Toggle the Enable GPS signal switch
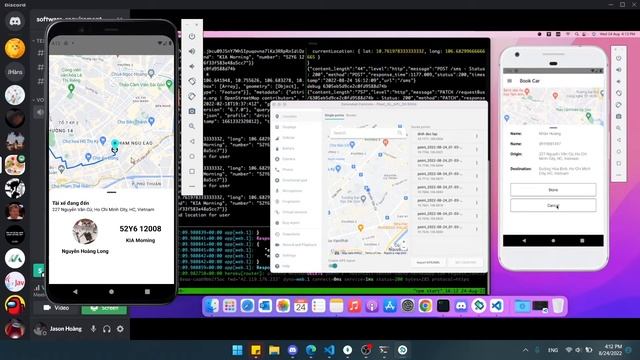Viewport: 640px width, 360px height. (x=333, y=266)
